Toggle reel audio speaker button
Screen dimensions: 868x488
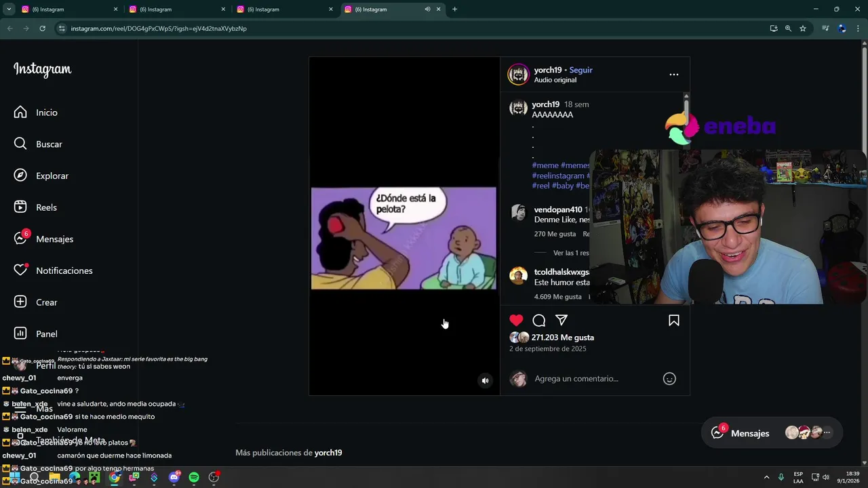485,381
